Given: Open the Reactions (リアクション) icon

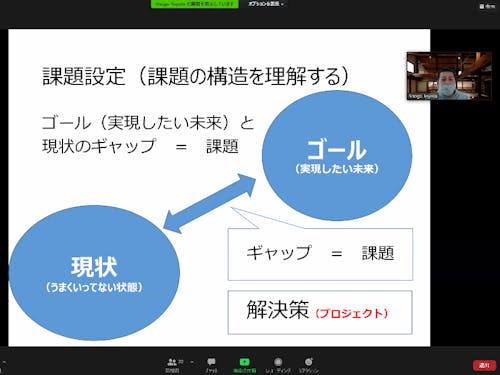Looking at the screenshot, I should pyautogui.click(x=309, y=362).
